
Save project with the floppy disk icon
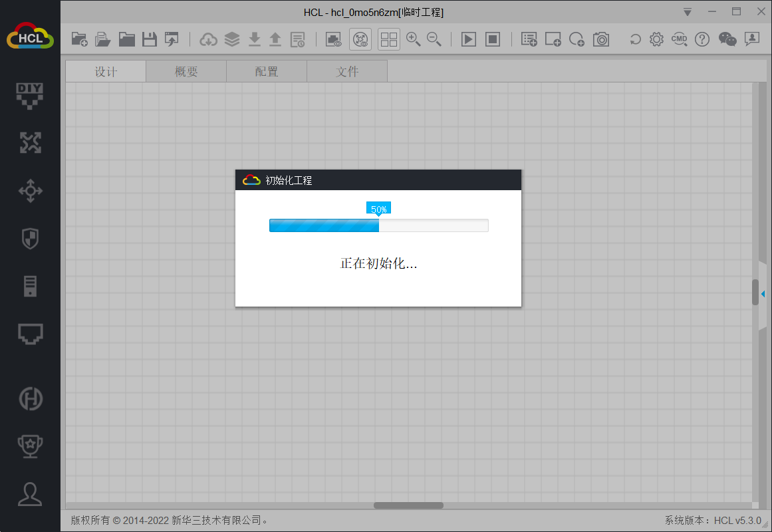tap(149, 39)
